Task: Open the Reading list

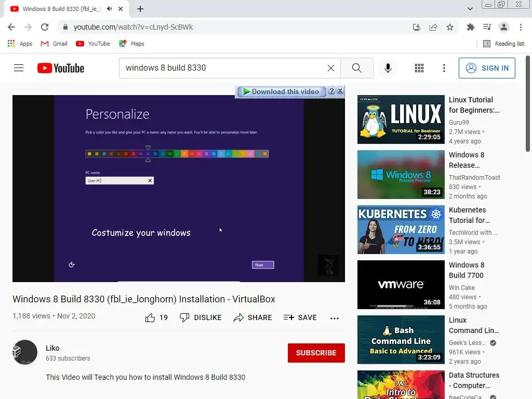Action: click(503, 44)
